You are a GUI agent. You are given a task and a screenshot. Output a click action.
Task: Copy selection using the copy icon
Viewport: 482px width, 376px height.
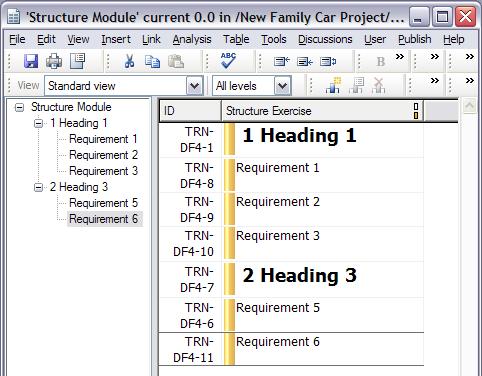pyautogui.click(x=152, y=62)
